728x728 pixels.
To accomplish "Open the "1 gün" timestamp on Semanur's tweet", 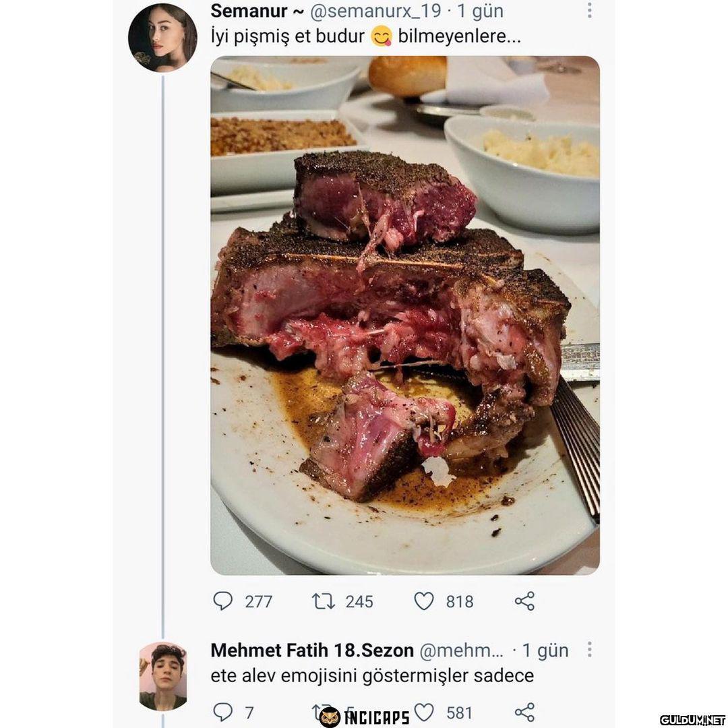I will tap(480, 11).
